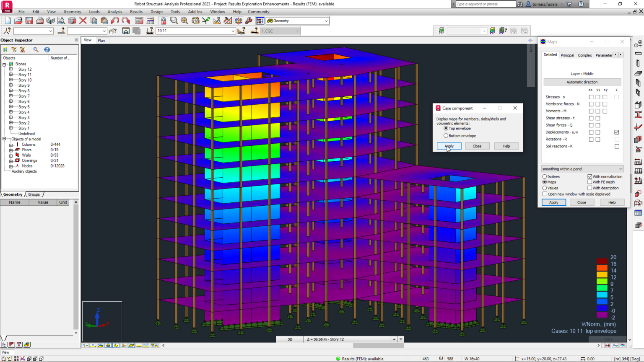The height and width of the screenshot is (362, 644).
Task: Select the Zoom window tool
Action: pos(174,21)
